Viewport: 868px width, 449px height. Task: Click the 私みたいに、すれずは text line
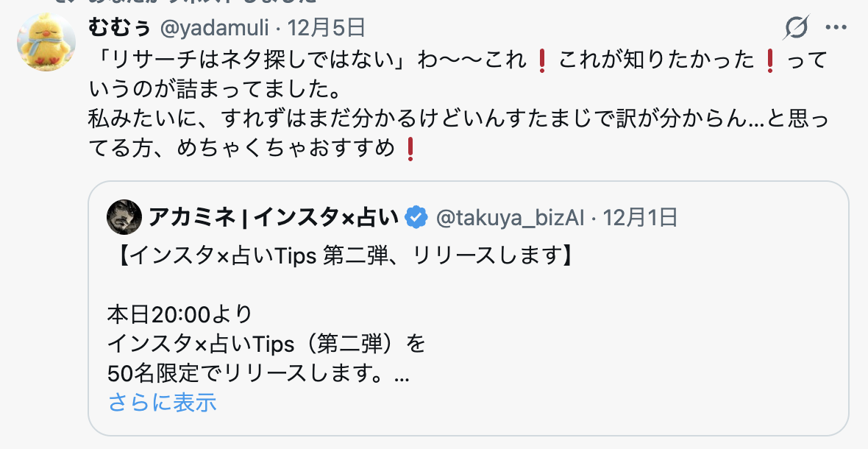click(x=458, y=119)
